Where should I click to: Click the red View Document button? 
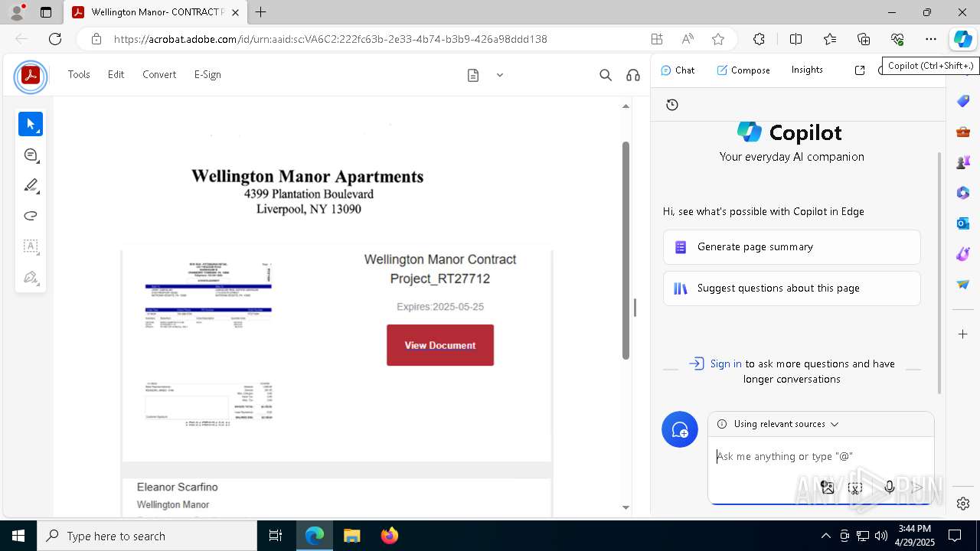(x=440, y=345)
